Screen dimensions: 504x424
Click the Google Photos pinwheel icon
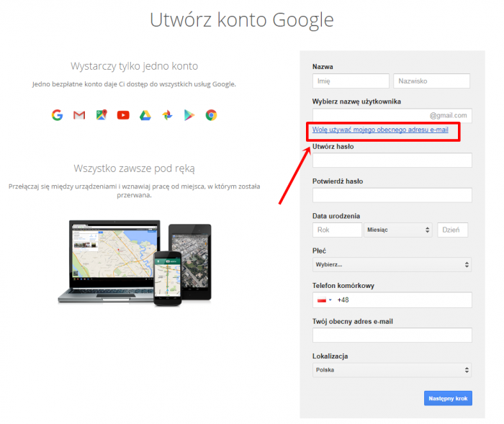[x=167, y=115]
